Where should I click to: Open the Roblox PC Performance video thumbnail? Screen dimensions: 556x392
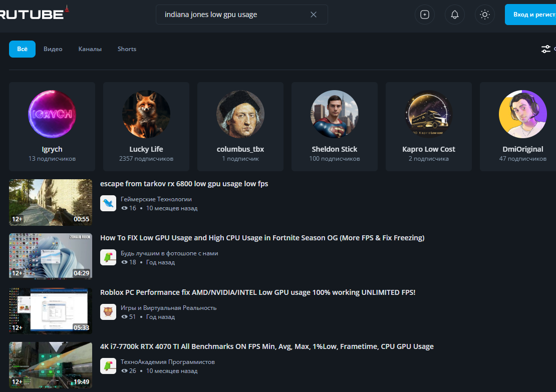click(51, 310)
